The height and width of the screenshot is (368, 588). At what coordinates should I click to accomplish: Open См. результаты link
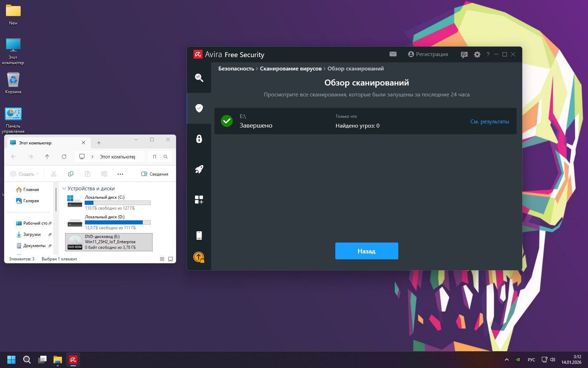[489, 122]
